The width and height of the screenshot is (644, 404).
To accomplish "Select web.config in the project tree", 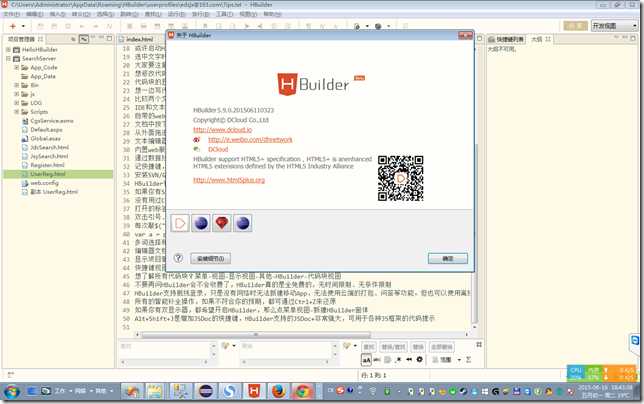I will tap(40, 183).
